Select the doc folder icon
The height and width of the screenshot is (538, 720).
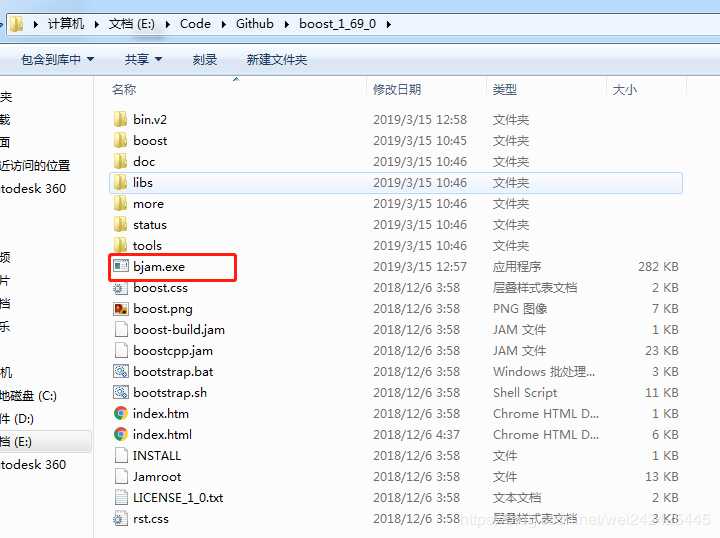[x=120, y=162]
